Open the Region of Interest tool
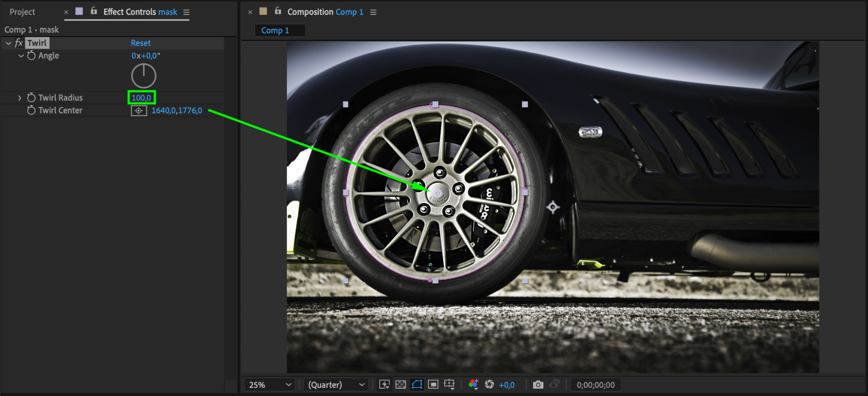868x396 pixels. pyautogui.click(x=433, y=385)
